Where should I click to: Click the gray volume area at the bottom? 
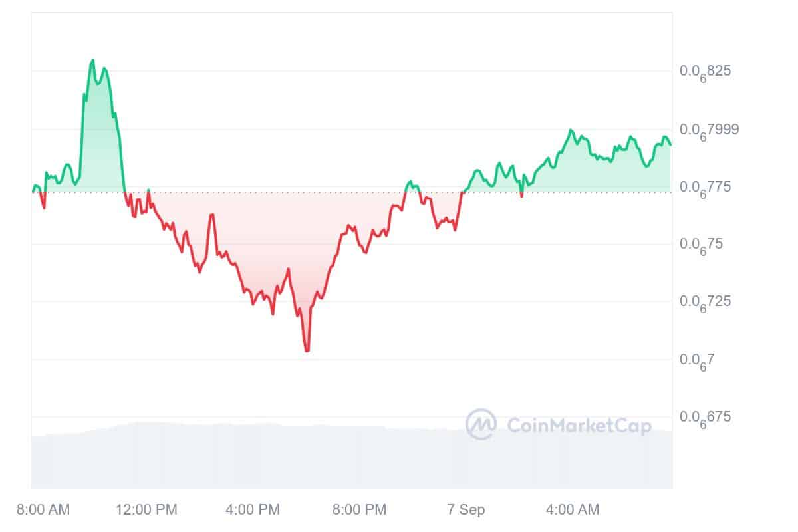[332, 459]
